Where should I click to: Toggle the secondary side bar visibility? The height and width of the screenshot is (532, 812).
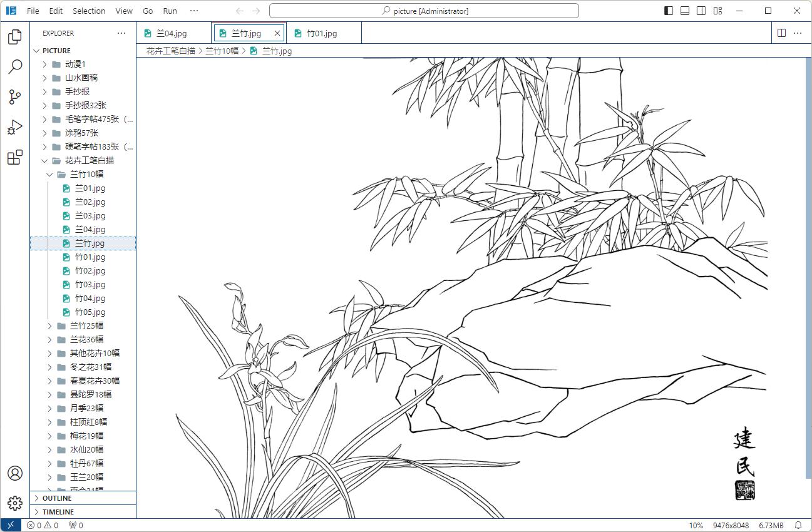click(701, 11)
